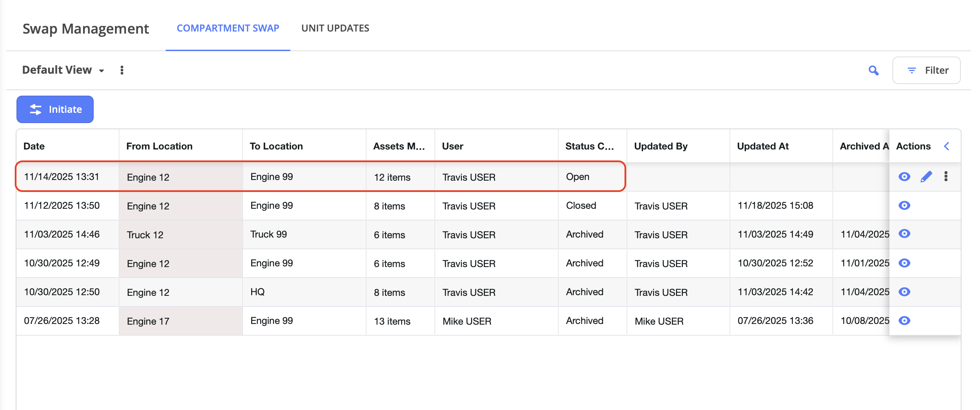View the Open swap dated 11/14/2025
Screen dimensions: 980x410
(904, 177)
